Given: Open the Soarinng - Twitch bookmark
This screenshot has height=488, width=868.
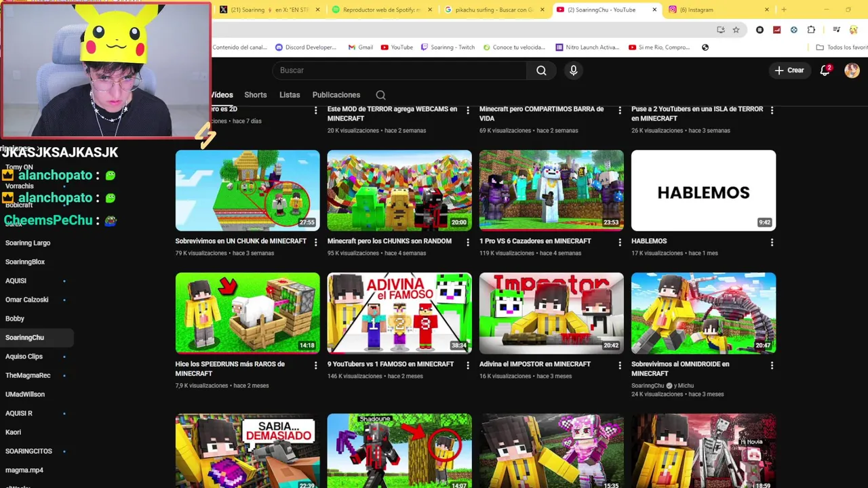Looking at the screenshot, I should (x=448, y=47).
